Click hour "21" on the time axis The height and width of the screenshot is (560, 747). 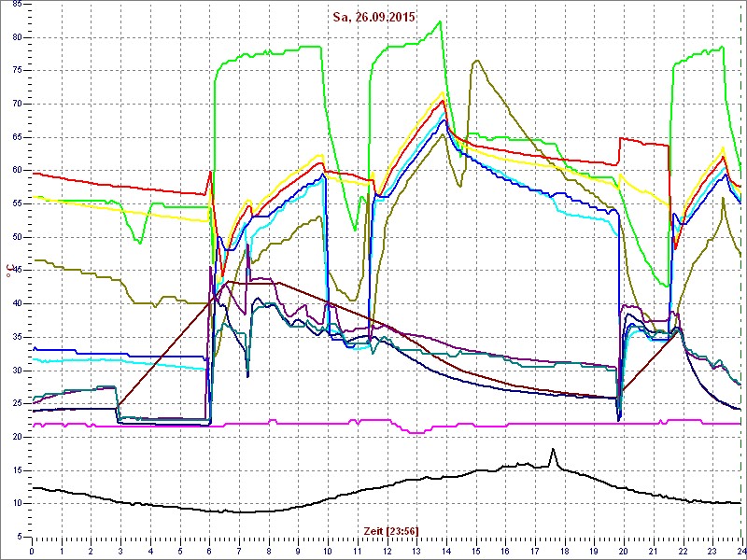click(x=652, y=551)
